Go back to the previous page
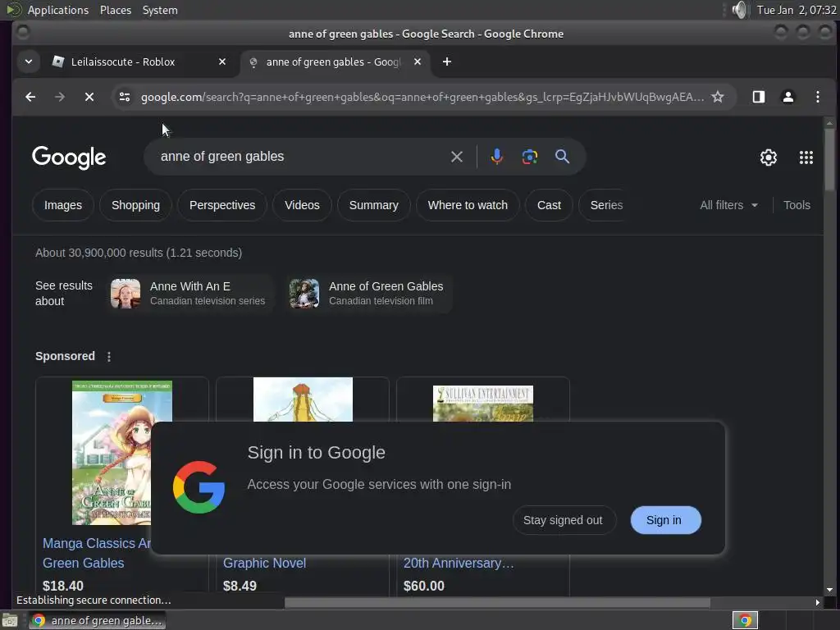The image size is (840, 630). [x=30, y=97]
